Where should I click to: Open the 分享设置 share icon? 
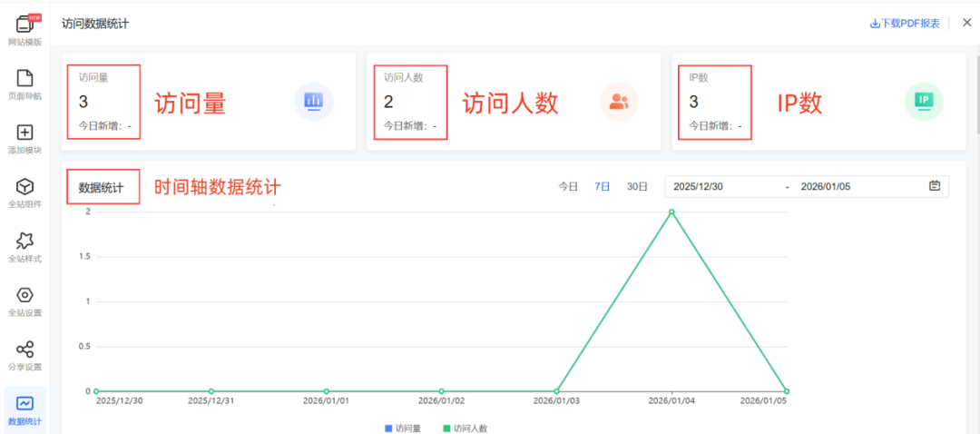(x=24, y=350)
